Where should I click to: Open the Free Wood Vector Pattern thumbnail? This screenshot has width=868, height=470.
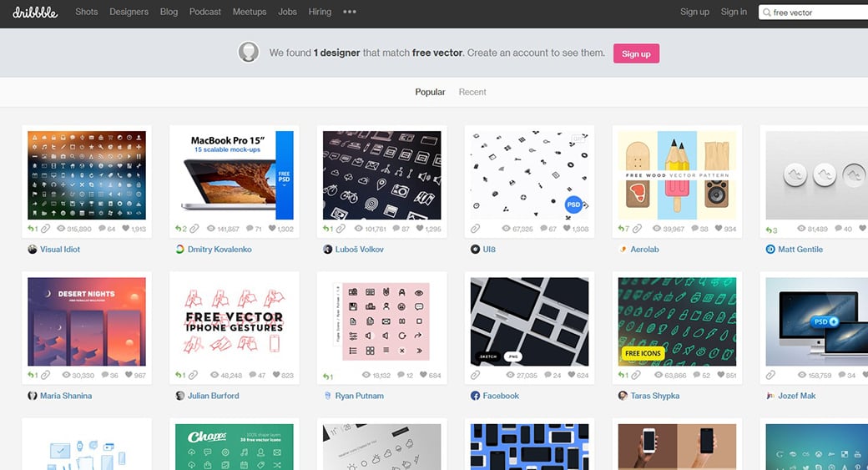click(x=677, y=174)
